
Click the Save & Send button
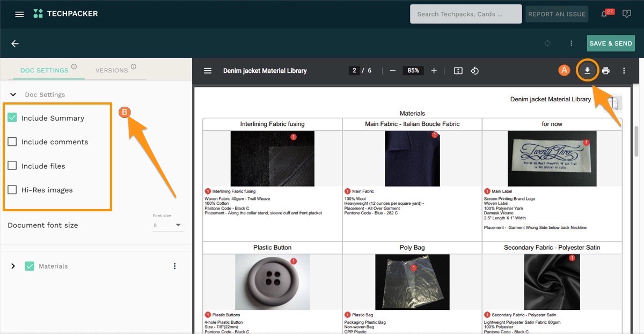coord(611,43)
